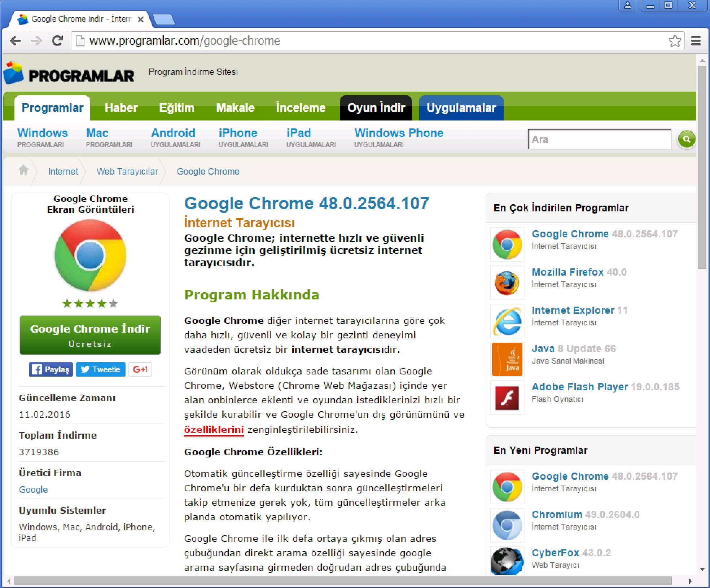The image size is (710, 588).
Task: Browse Windows Programları category
Action: click(x=43, y=138)
